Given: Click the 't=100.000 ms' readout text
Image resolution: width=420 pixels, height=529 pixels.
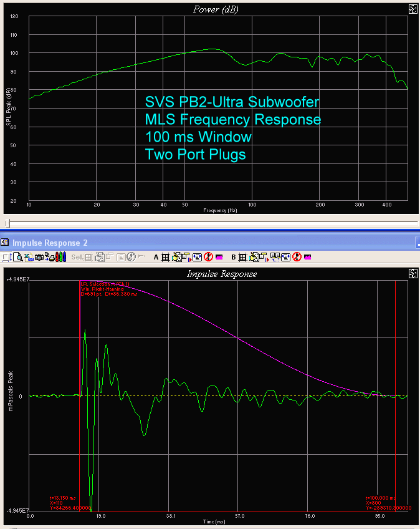Looking at the screenshot, I should point(381,498).
